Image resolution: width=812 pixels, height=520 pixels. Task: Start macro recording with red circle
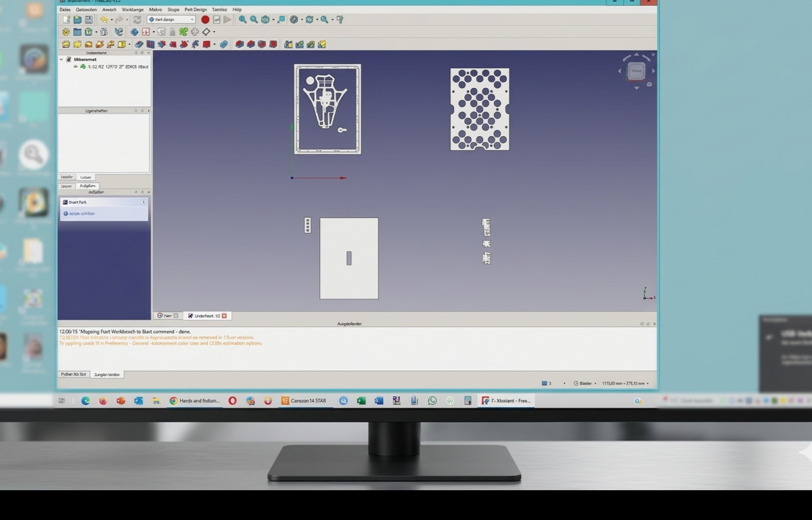pyautogui.click(x=205, y=20)
